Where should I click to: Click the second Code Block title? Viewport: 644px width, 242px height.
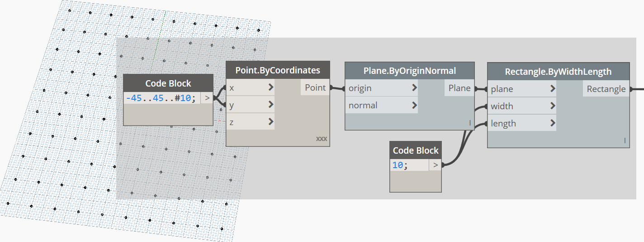(x=416, y=150)
